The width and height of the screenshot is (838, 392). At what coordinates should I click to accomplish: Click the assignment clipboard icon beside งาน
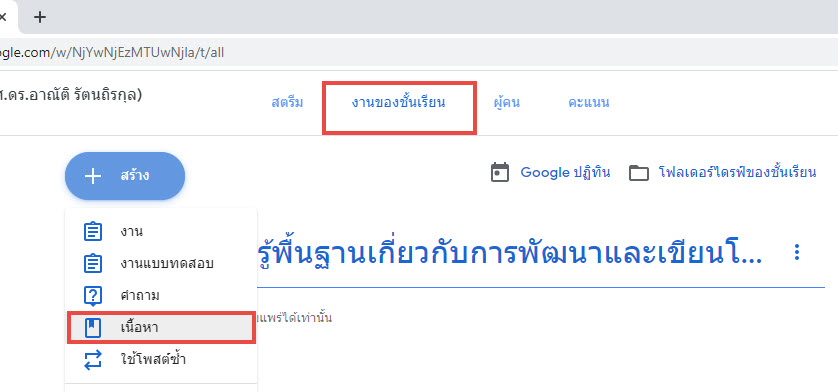(93, 232)
